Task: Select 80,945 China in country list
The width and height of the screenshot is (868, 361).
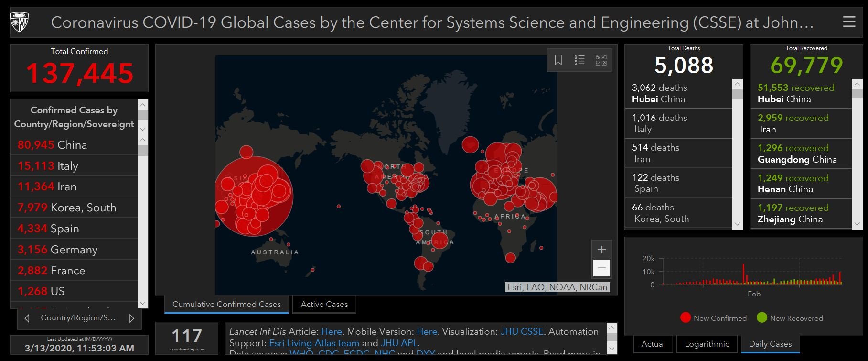Action: [74, 145]
